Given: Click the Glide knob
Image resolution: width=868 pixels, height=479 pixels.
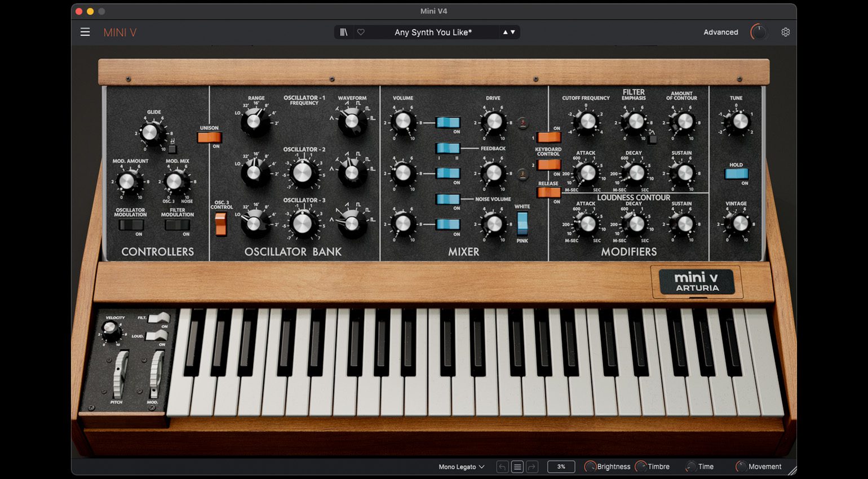Looking at the screenshot, I should (150, 132).
